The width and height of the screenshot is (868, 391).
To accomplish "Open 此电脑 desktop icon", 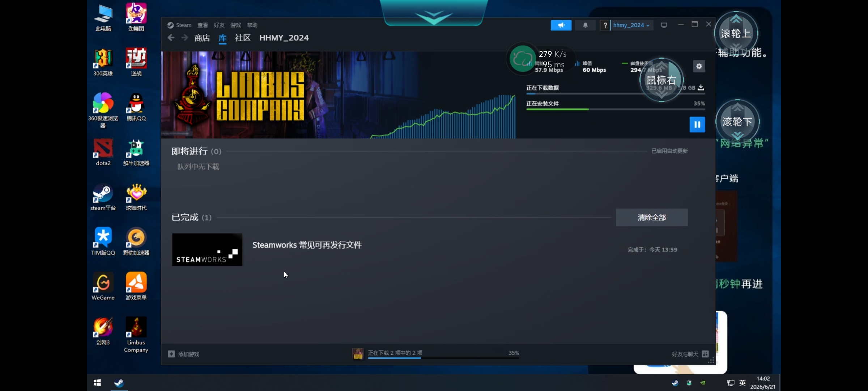I will tap(103, 18).
